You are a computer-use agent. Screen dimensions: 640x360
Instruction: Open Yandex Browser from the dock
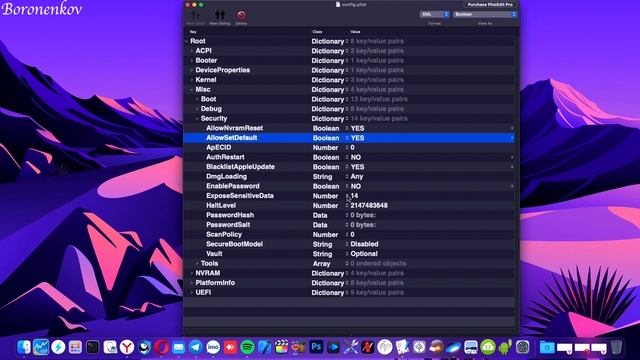(x=127, y=347)
